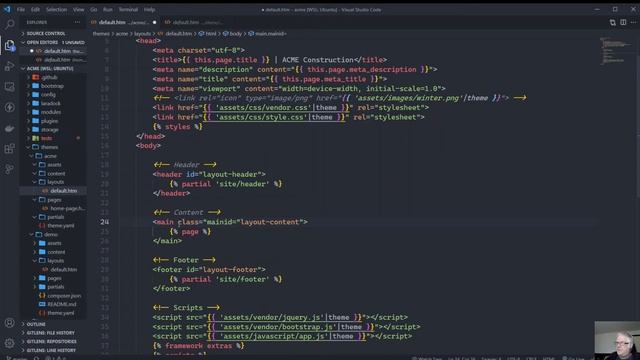
Task: Expand the laradock folder
Action: (51, 103)
